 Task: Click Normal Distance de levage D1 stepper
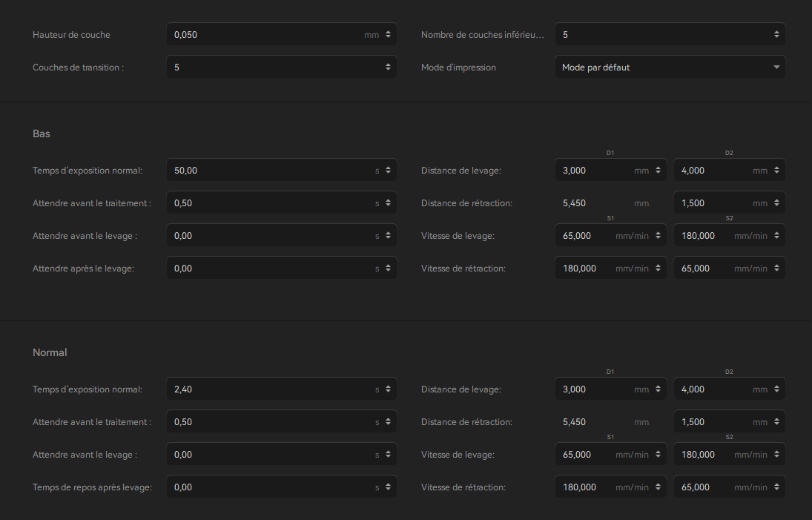coord(658,389)
